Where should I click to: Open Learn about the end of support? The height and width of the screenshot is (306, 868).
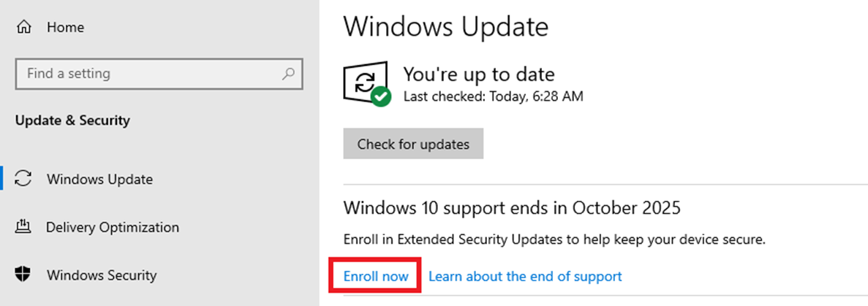pyautogui.click(x=525, y=276)
